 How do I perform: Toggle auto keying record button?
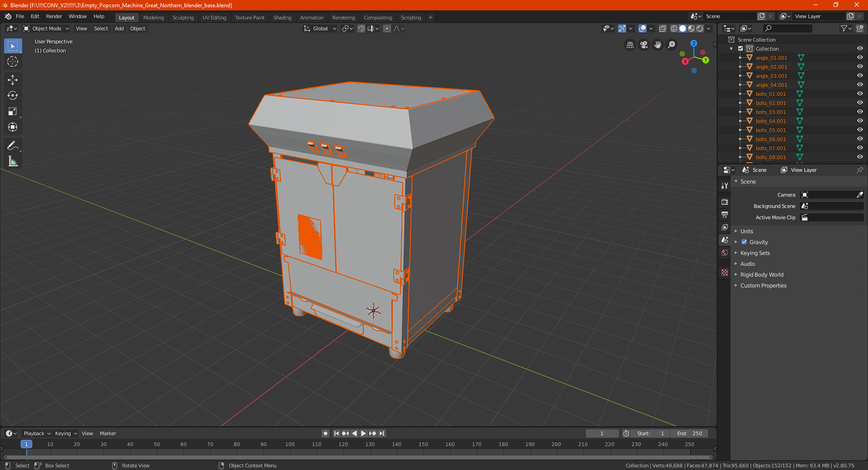click(325, 433)
